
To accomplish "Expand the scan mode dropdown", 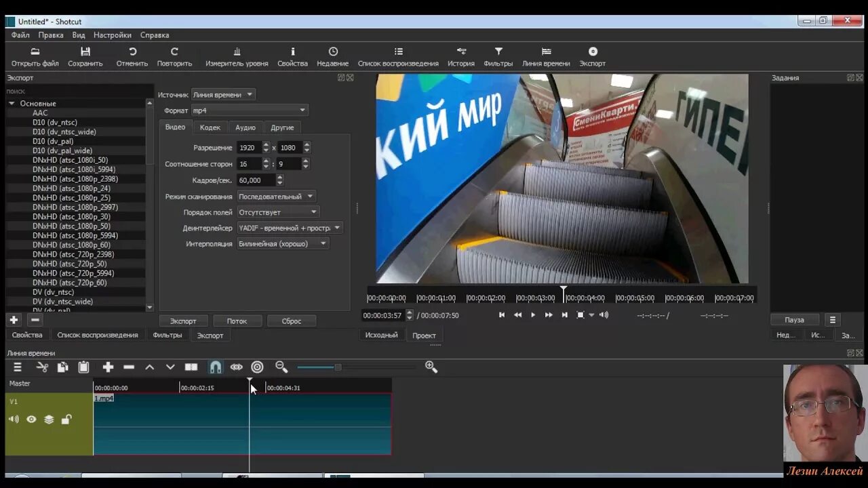I will [x=276, y=197].
